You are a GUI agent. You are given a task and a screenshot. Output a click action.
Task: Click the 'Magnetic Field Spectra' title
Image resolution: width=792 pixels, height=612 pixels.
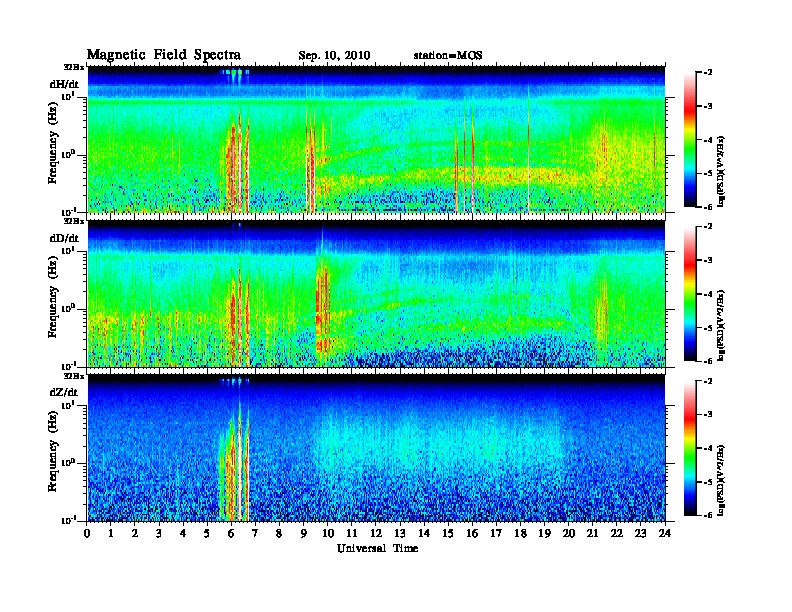pyautogui.click(x=164, y=55)
